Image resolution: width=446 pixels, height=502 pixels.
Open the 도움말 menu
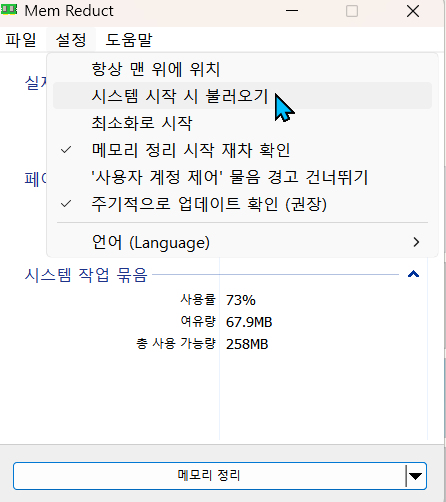click(129, 40)
